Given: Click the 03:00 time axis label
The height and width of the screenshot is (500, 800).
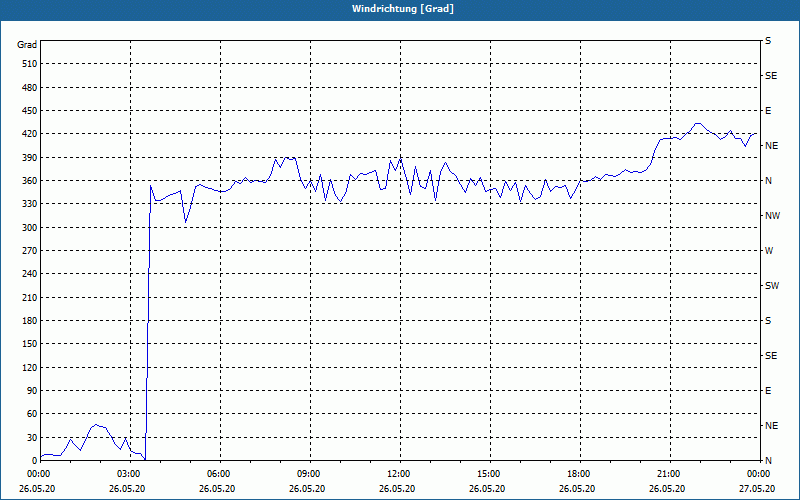Looking at the screenshot, I should tap(131, 474).
